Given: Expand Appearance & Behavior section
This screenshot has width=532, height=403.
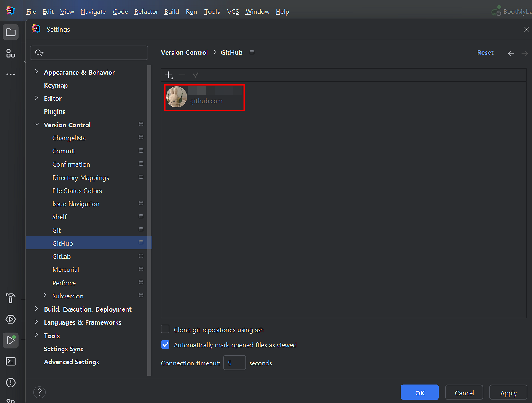Looking at the screenshot, I should coord(37,72).
